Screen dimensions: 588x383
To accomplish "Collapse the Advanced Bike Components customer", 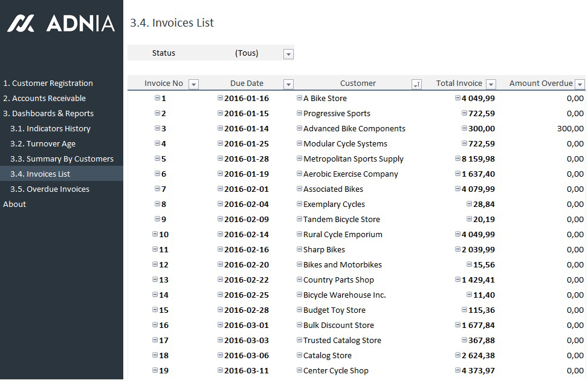I will [299, 128].
